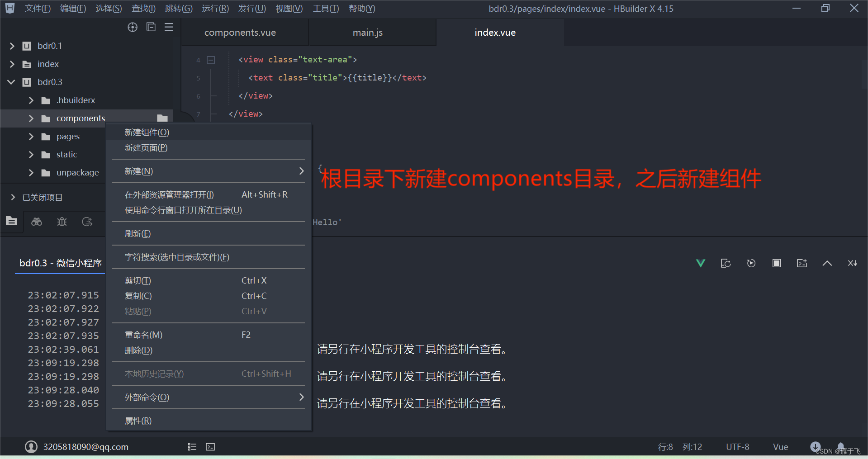
Task: Switch to the components.vue tab
Action: coord(245,33)
